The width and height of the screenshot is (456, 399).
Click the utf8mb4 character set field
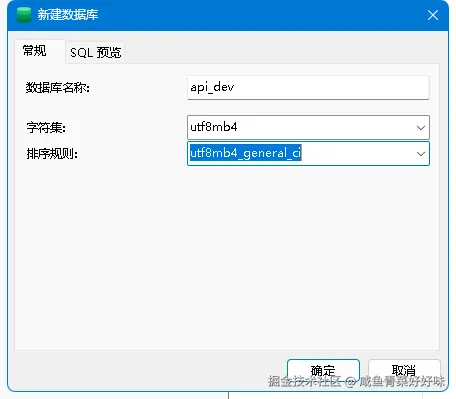[308, 127]
